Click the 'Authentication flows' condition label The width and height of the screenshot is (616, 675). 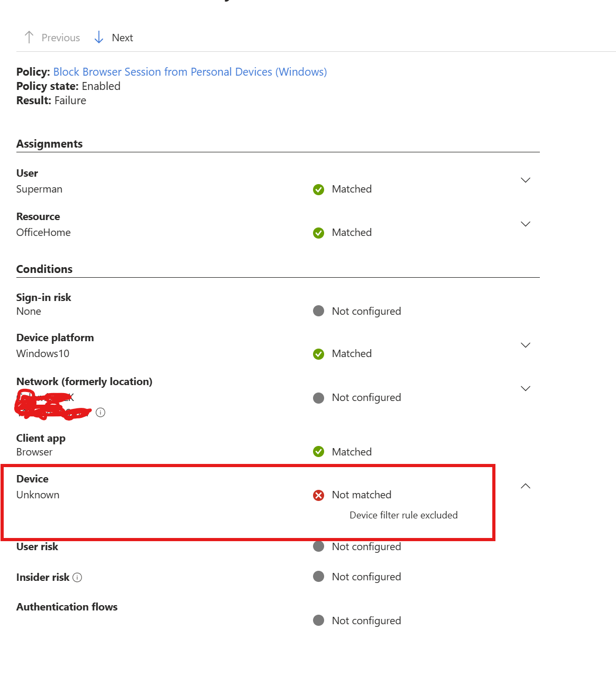(67, 607)
